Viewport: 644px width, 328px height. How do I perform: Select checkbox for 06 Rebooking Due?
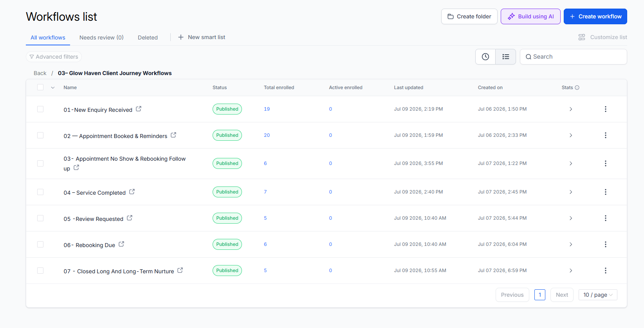point(40,244)
